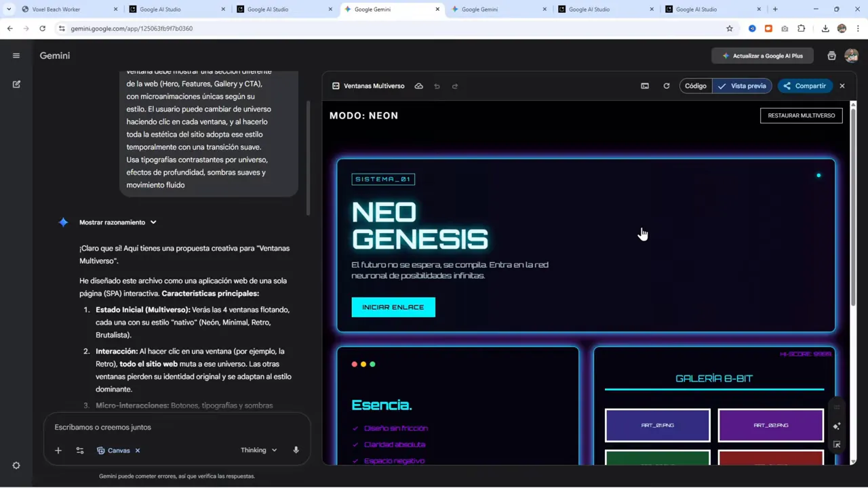Viewport: 868px width, 488px height.
Task: Open the Gemini hamburger menu
Action: click(x=16, y=56)
